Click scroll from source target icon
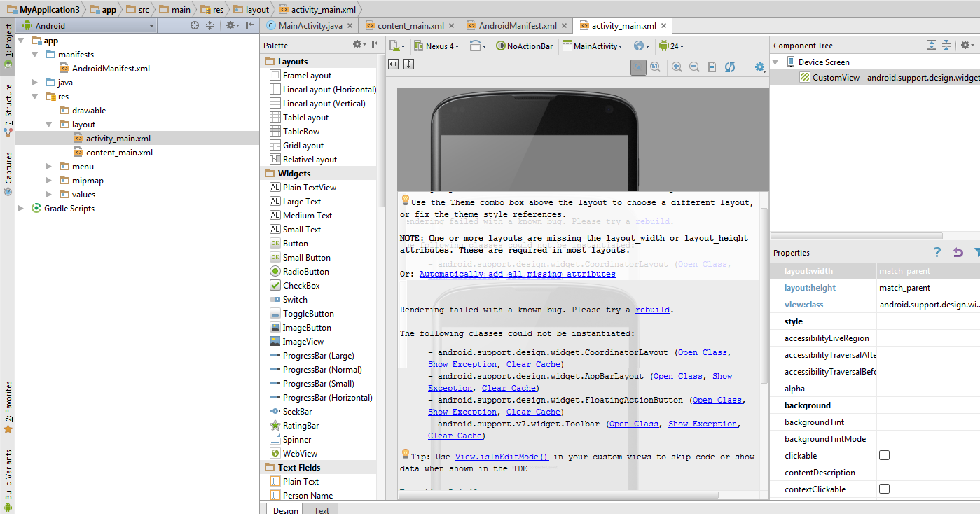The image size is (980, 514). click(x=195, y=25)
